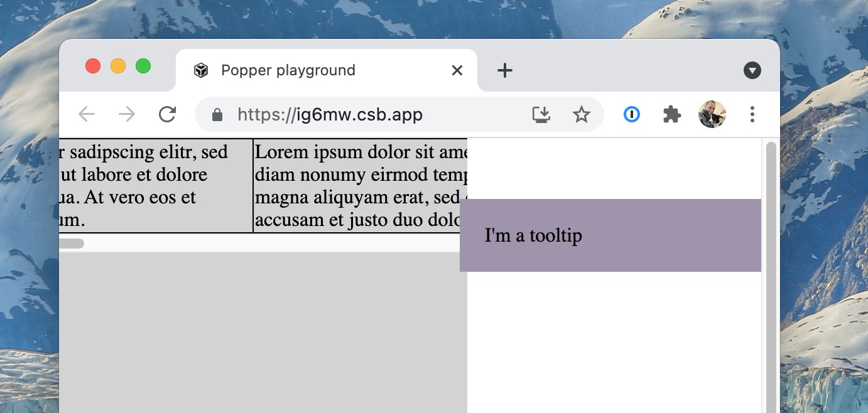
Task: Toggle the bookmark star for this page
Action: tap(582, 114)
